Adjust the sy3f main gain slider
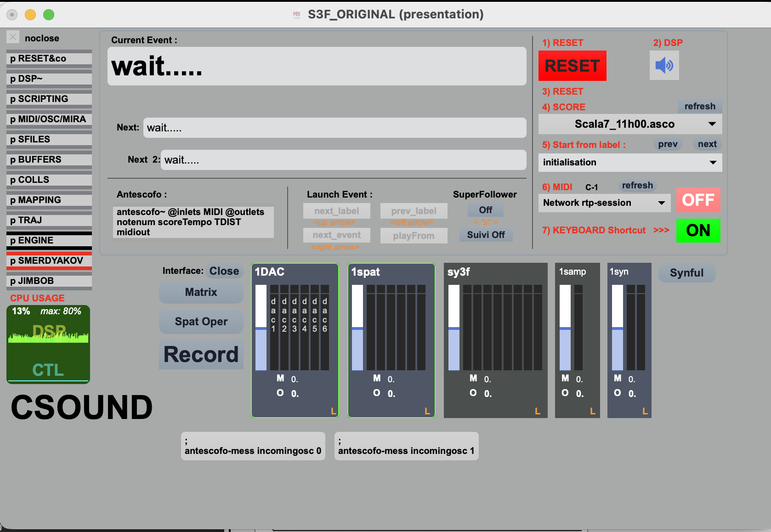The image size is (771, 532). 454,328
